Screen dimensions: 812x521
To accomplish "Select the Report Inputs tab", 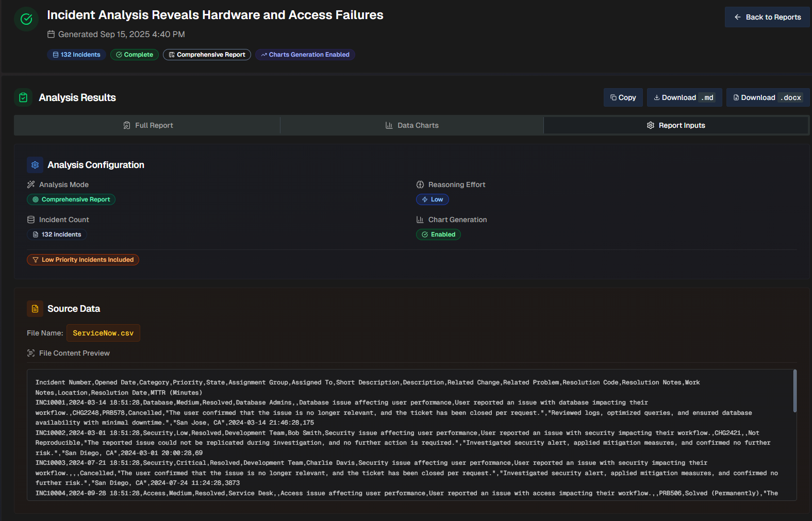I will click(x=675, y=125).
